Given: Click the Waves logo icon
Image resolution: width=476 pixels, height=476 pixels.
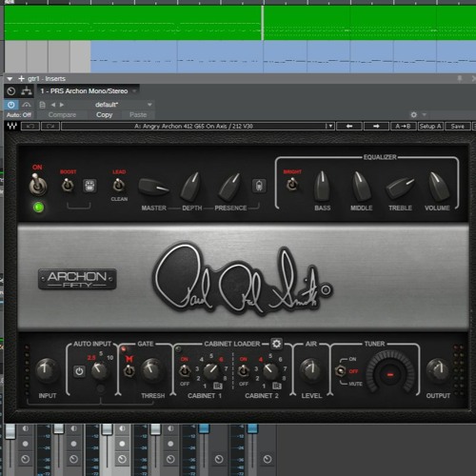Looking at the screenshot, I should pos(11,127).
